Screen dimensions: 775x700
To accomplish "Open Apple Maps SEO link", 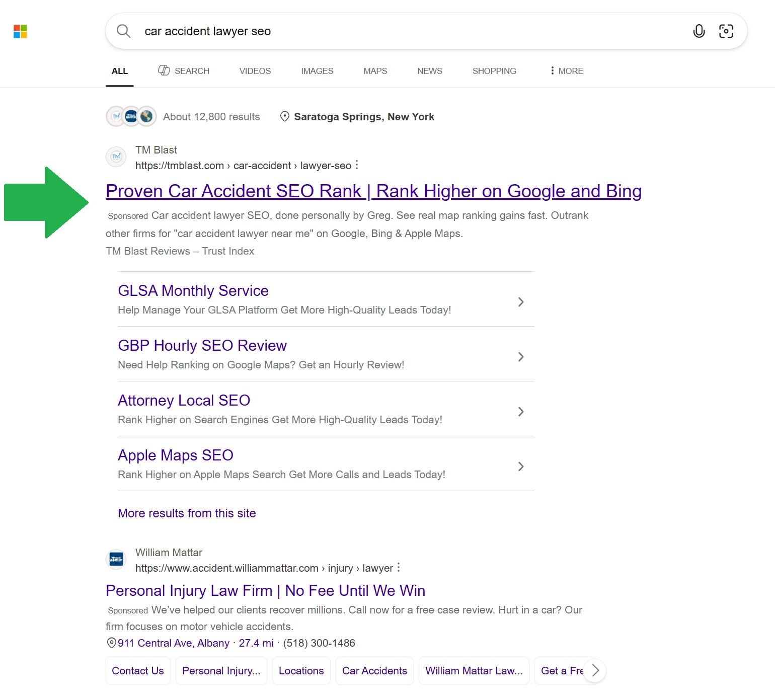I will tap(176, 455).
